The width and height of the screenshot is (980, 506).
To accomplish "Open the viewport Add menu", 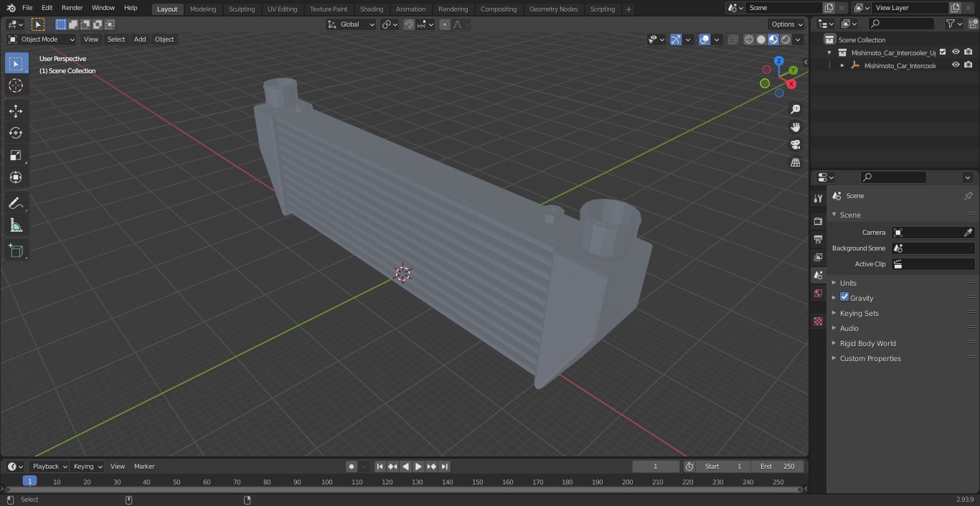I will 140,39.
